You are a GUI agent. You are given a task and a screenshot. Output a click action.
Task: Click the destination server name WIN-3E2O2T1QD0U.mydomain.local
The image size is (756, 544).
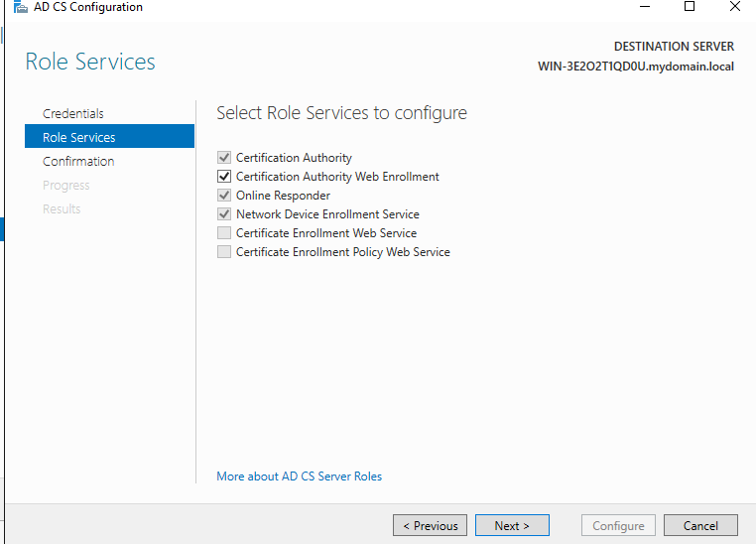pyautogui.click(x=636, y=67)
